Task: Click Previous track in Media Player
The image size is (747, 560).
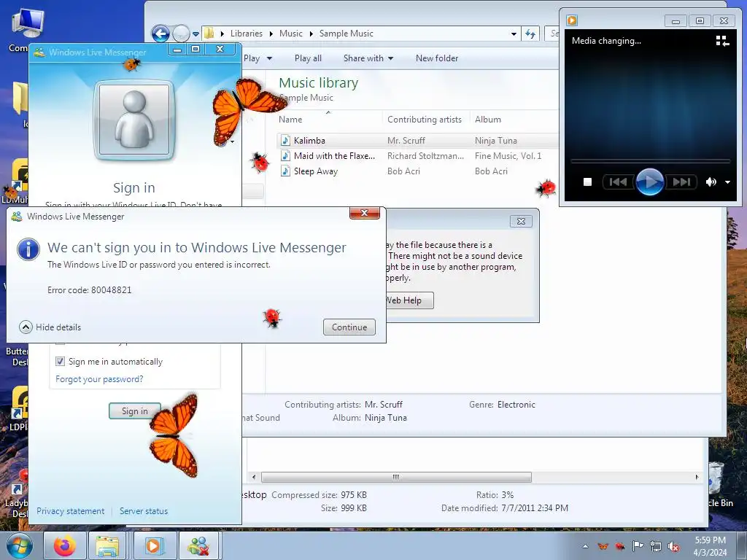Action: (619, 182)
